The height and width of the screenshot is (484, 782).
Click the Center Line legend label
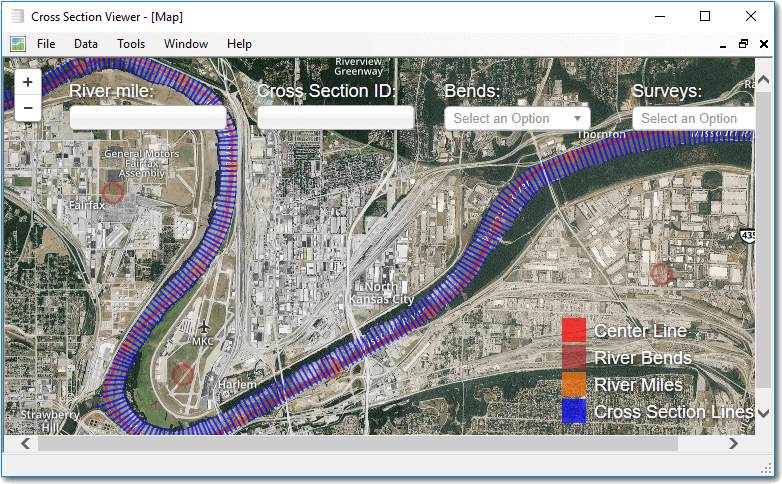[640, 331]
